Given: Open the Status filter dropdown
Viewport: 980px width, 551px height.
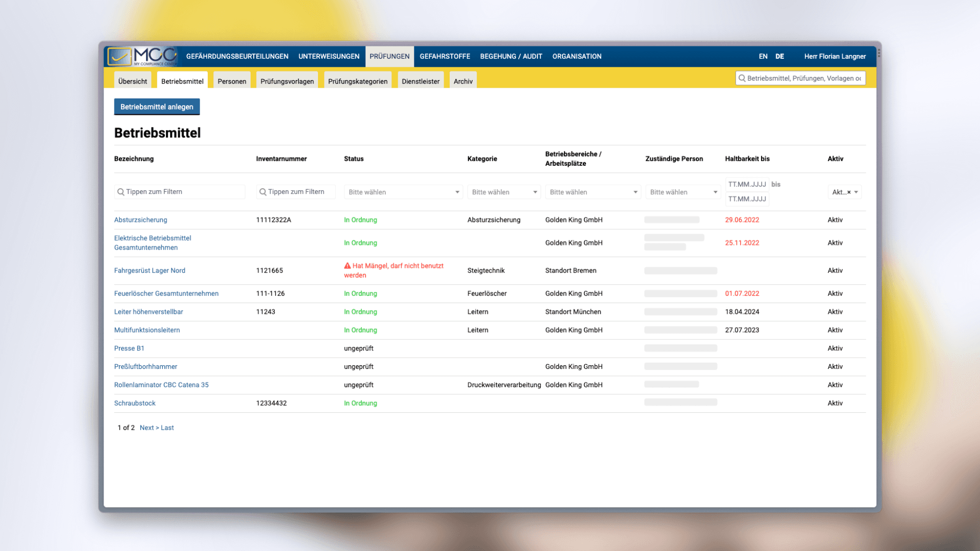Looking at the screenshot, I should coord(403,192).
